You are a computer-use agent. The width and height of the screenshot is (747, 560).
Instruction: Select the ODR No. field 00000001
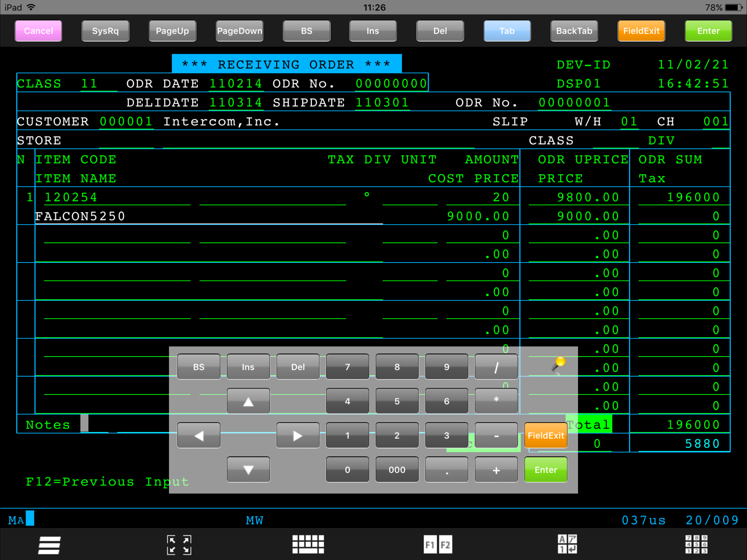click(574, 102)
